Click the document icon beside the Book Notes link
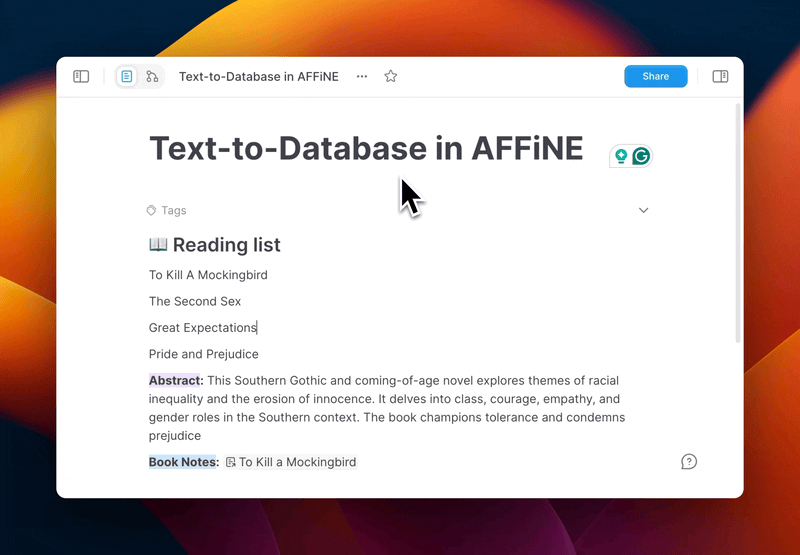 pyautogui.click(x=231, y=462)
